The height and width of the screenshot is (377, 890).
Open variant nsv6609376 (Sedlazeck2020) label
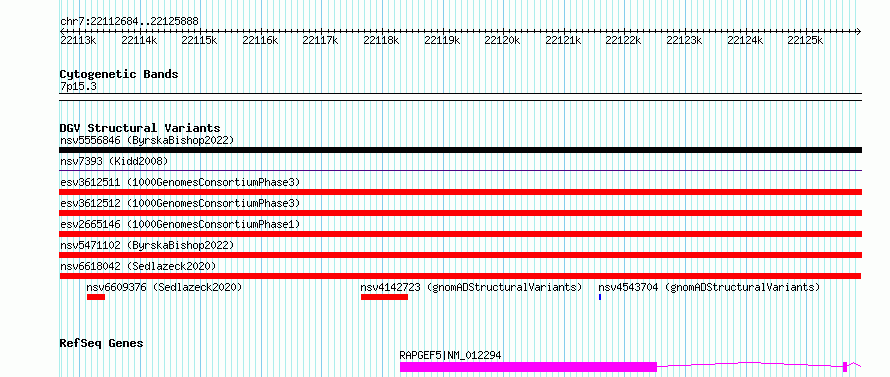pos(164,288)
